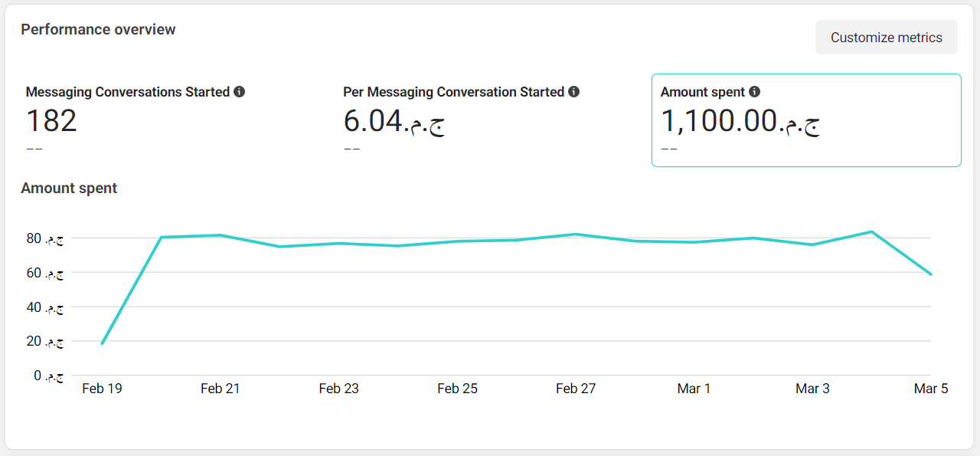
Task: Click the Performance overview heading
Action: 98,29
